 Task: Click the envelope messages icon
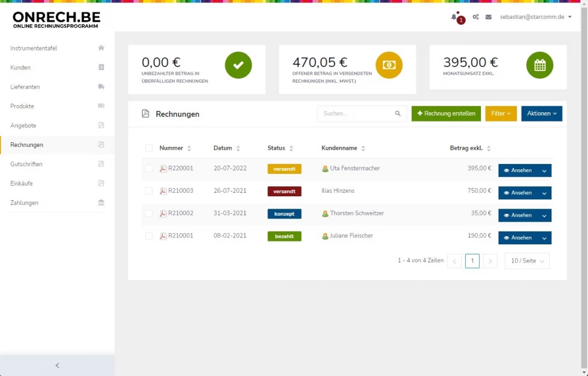[x=489, y=17]
